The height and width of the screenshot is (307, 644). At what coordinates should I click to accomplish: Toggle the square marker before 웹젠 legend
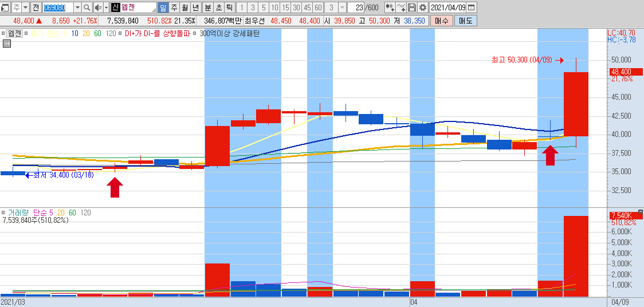(3, 34)
